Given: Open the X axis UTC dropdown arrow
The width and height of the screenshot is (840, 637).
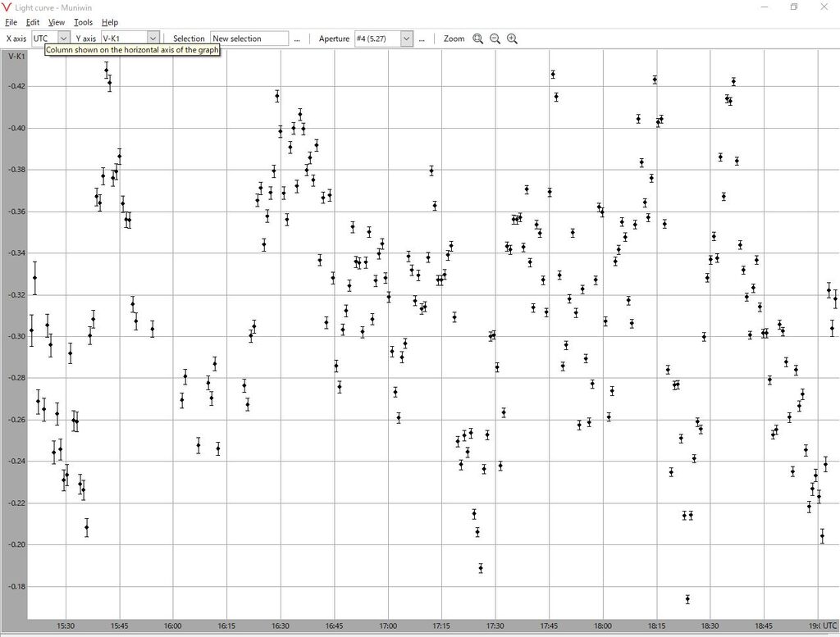Looking at the screenshot, I should pos(63,39).
